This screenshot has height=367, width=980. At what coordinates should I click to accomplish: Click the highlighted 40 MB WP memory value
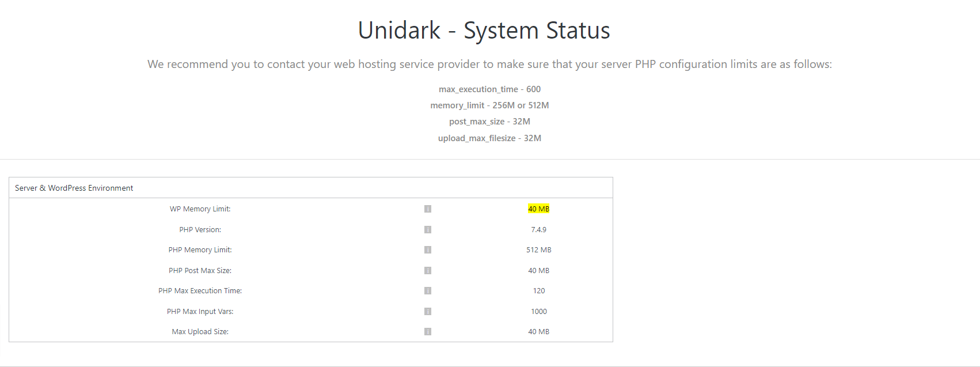(539, 209)
